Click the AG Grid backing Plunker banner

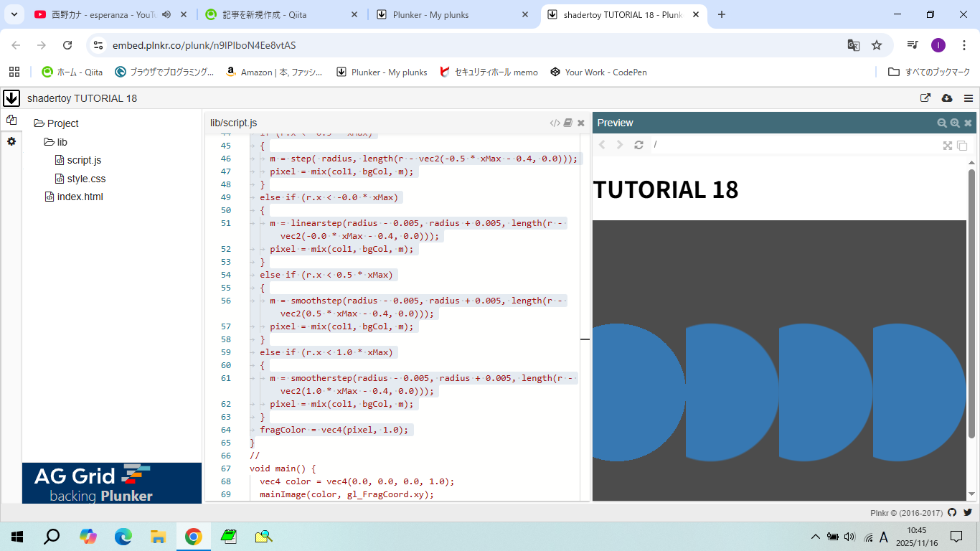(112, 483)
